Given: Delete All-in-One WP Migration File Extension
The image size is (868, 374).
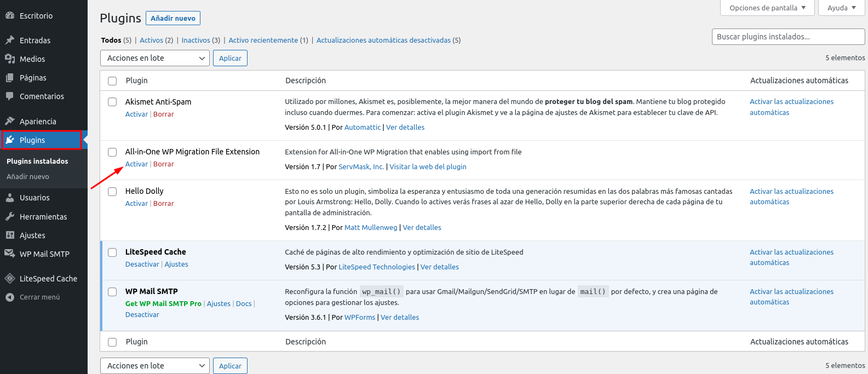Looking at the screenshot, I should click(163, 164).
